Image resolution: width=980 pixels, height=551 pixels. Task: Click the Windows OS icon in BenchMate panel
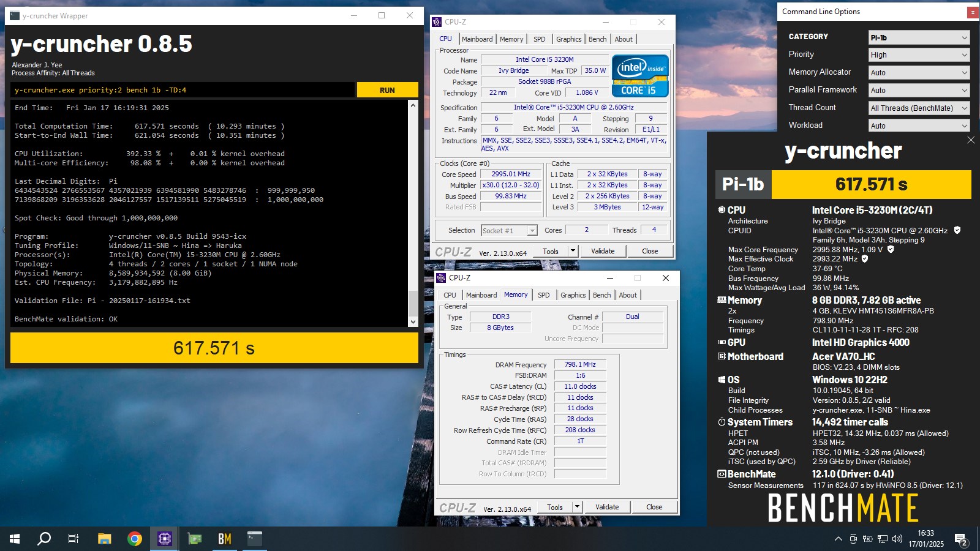click(x=722, y=380)
